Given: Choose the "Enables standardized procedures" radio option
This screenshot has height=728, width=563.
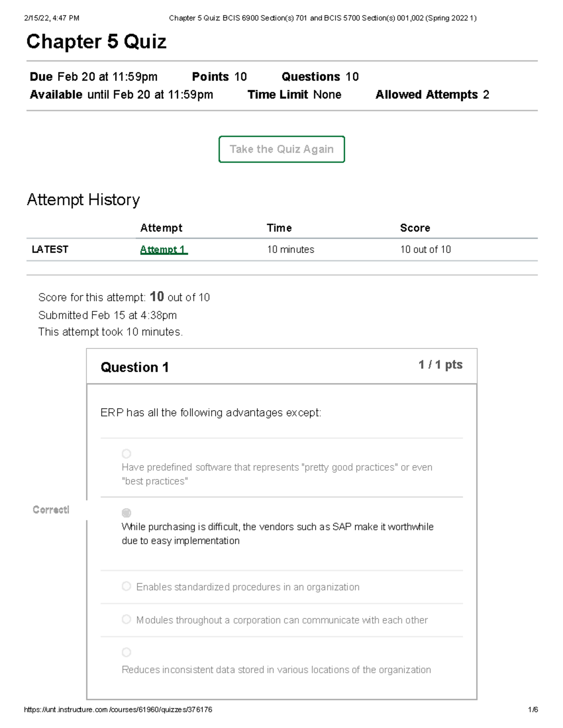Looking at the screenshot, I should click(126, 586).
